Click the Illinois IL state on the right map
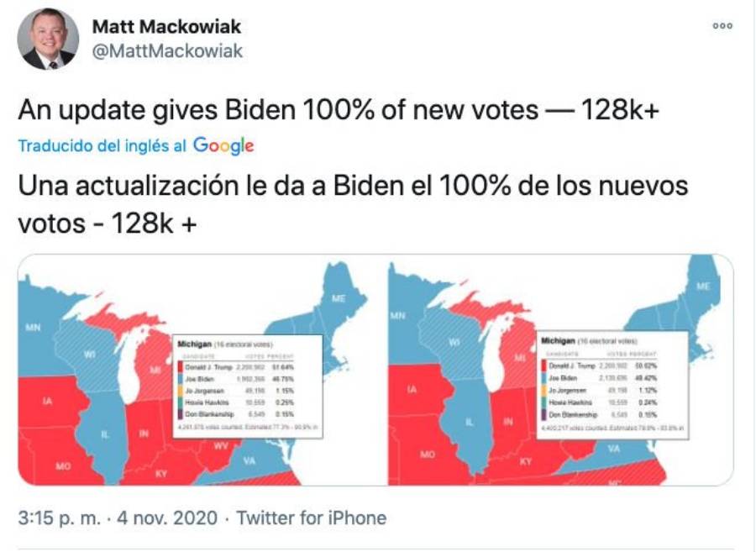Screen dimensions: 756x552 469,423
